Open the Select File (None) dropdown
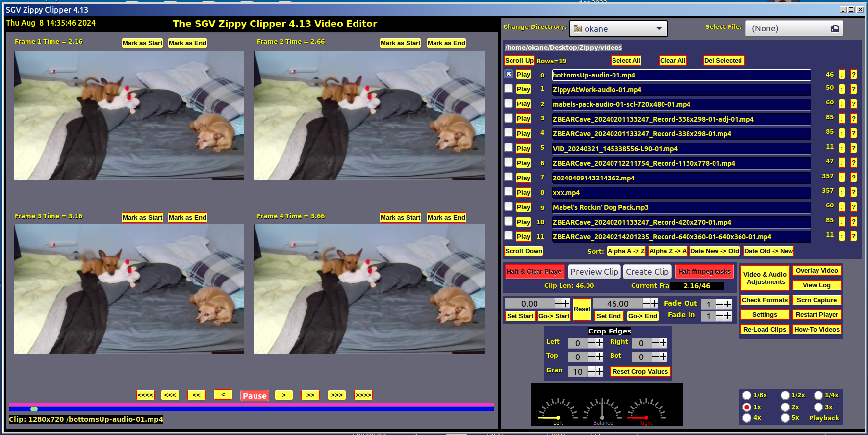 (x=794, y=28)
